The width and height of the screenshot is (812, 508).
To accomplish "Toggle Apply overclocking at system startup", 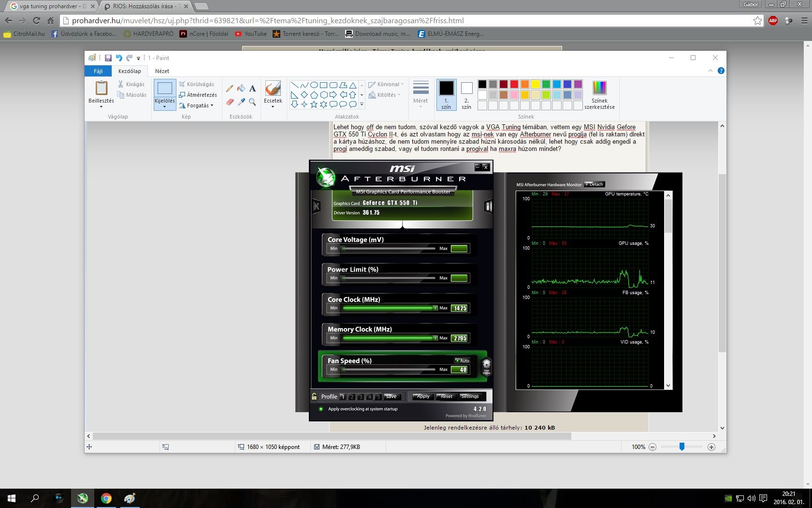I will pos(320,409).
